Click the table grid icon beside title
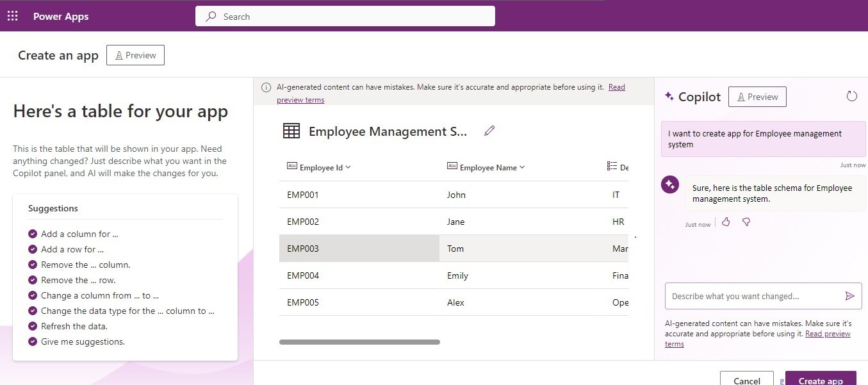Viewport: 868px width, 385px height. pos(291,131)
